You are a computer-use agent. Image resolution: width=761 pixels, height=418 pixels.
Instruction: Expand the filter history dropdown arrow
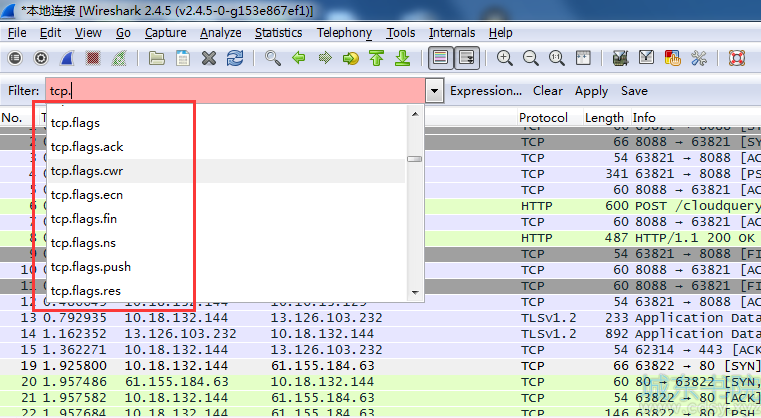tap(434, 91)
